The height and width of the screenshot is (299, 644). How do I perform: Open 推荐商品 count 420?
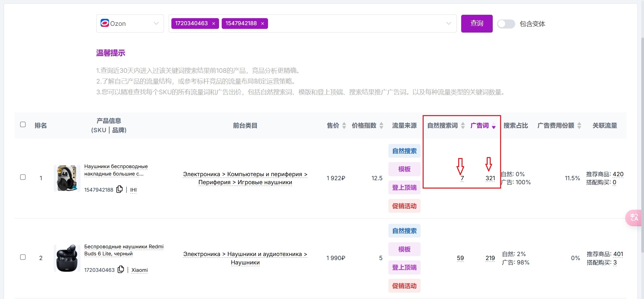(618, 174)
